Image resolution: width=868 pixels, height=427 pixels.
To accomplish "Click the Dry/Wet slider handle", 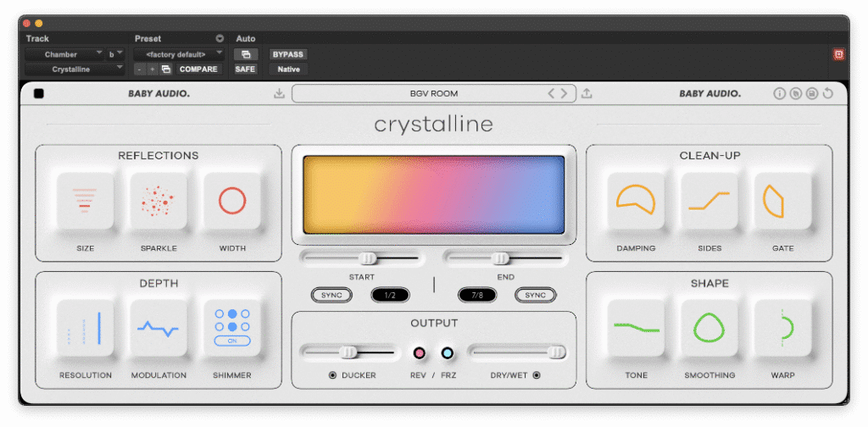I will click(x=556, y=352).
